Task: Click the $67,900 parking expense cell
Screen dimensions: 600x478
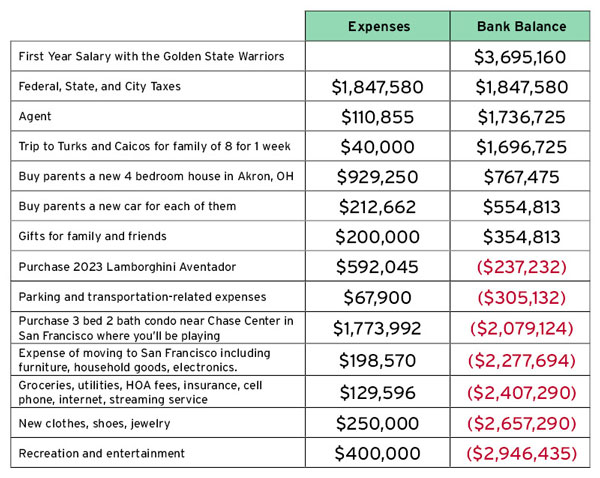Action: (378, 297)
